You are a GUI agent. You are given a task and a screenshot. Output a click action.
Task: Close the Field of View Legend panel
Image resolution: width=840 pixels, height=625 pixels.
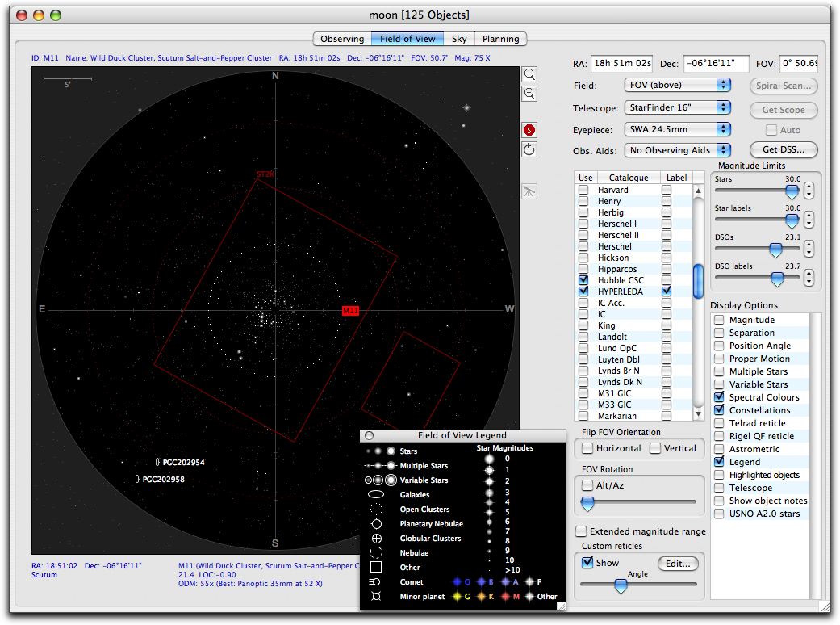point(370,436)
